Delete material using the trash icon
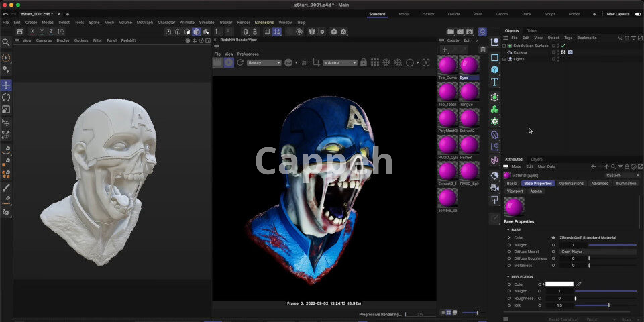Viewport: 644px width, 322px height. tap(483, 50)
